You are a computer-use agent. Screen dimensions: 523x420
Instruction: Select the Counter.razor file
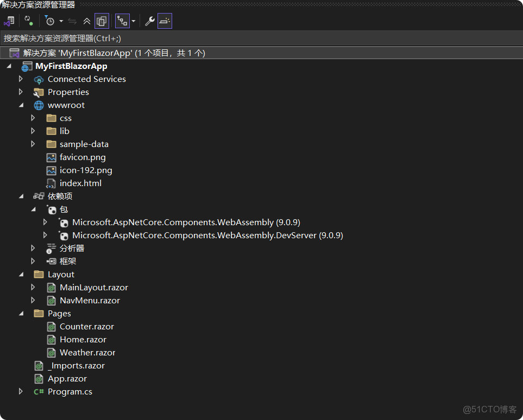click(87, 326)
